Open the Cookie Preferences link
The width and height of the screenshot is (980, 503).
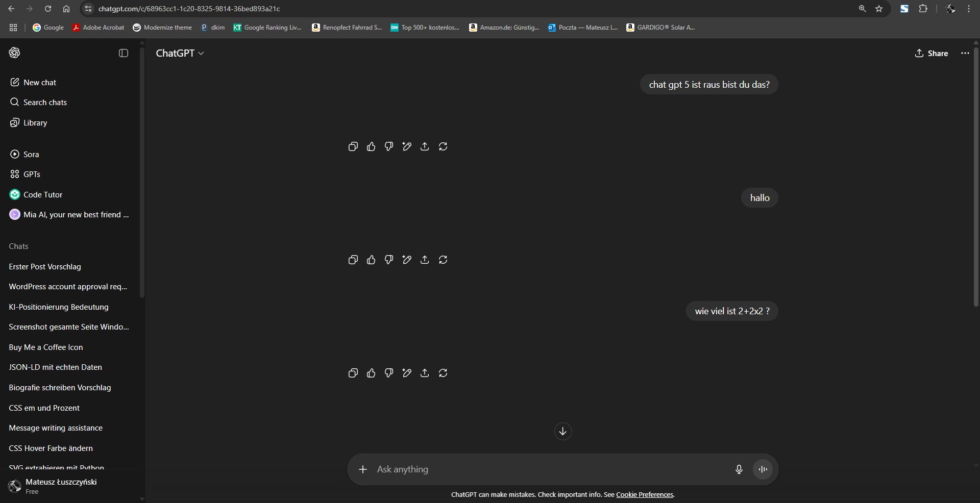tap(645, 494)
